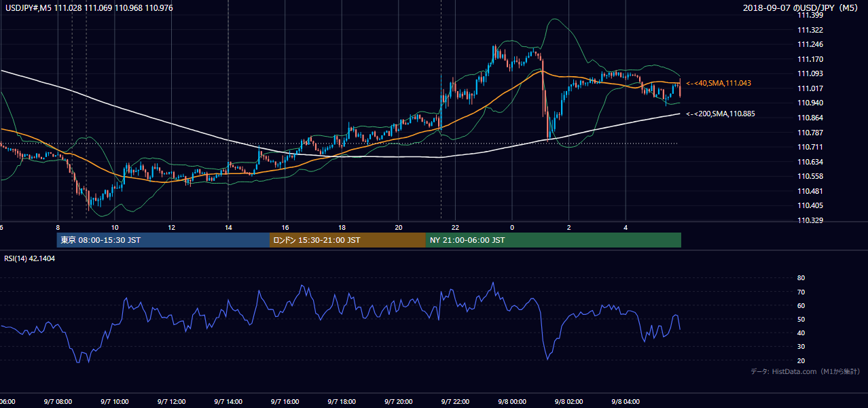Click price axis value 110.787

[x=810, y=133]
